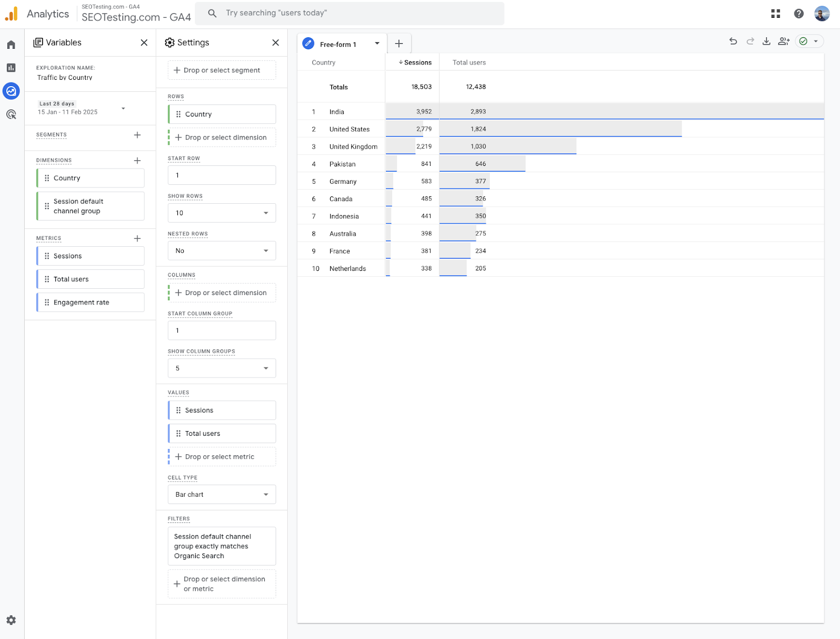840x639 pixels.
Task: Open the Google apps launcher
Action: pos(775,13)
